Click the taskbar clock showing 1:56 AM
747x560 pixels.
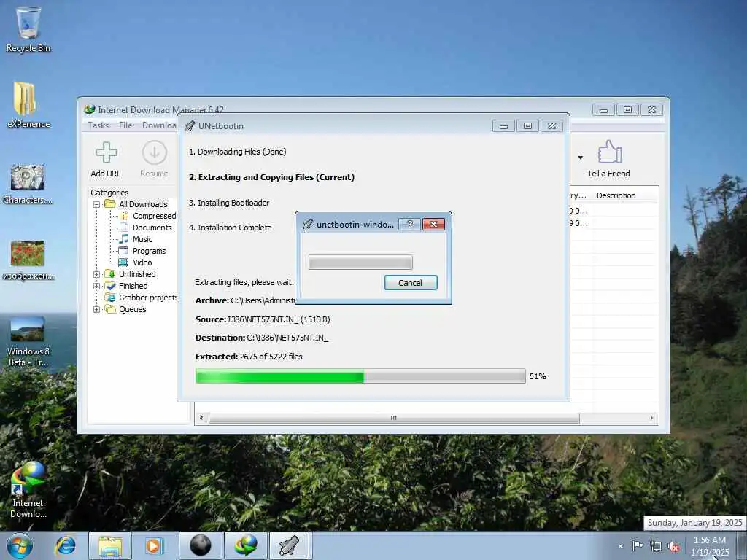pos(710,545)
